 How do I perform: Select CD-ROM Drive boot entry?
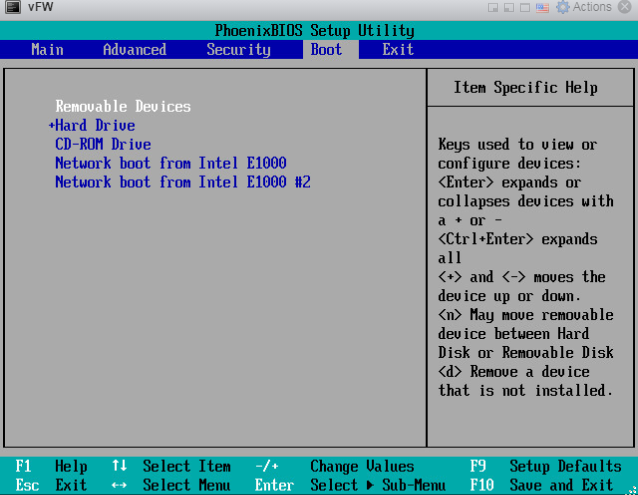(x=103, y=144)
